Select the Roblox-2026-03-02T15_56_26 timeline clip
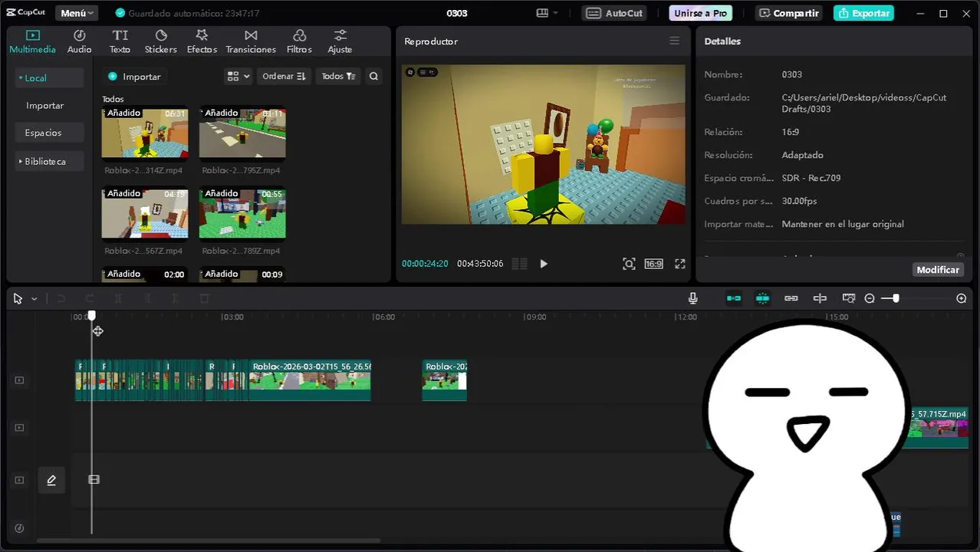Image resolution: width=980 pixels, height=552 pixels. [310, 380]
